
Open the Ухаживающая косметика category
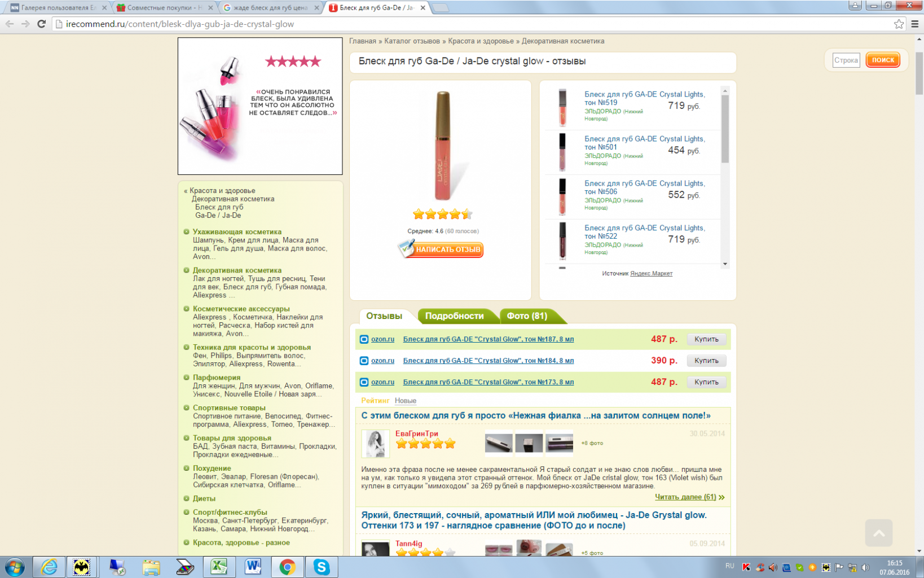tap(237, 232)
